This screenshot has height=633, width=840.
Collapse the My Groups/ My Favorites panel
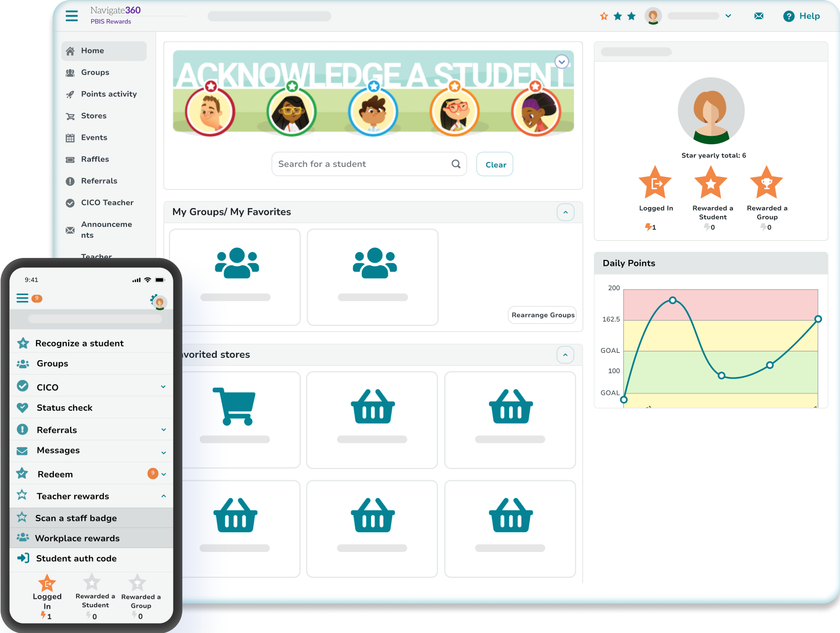[565, 212]
